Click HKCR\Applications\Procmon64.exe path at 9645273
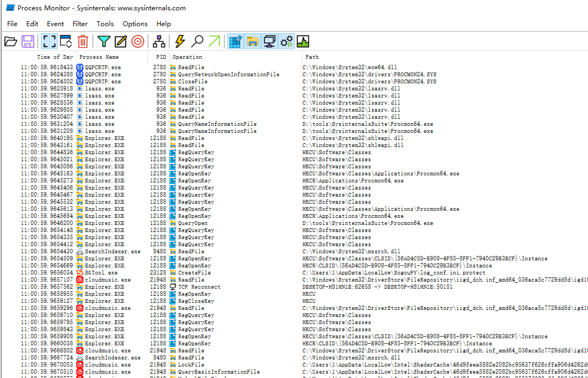 pyautogui.click(x=353, y=181)
